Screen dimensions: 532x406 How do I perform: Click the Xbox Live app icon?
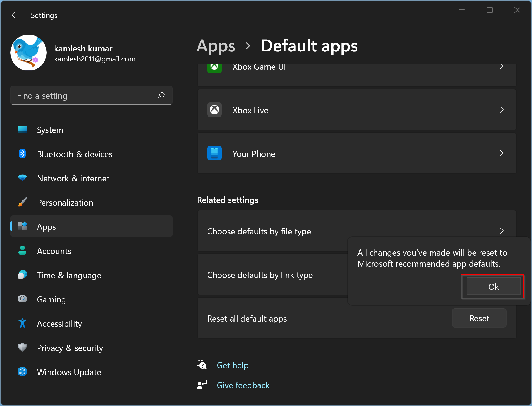click(214, 110)
